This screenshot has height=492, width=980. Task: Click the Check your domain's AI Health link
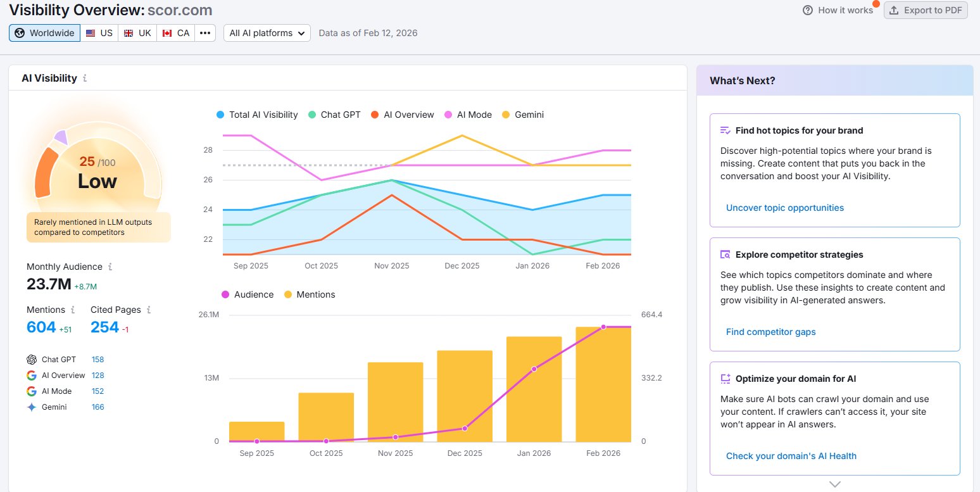(x=791, y=456)
